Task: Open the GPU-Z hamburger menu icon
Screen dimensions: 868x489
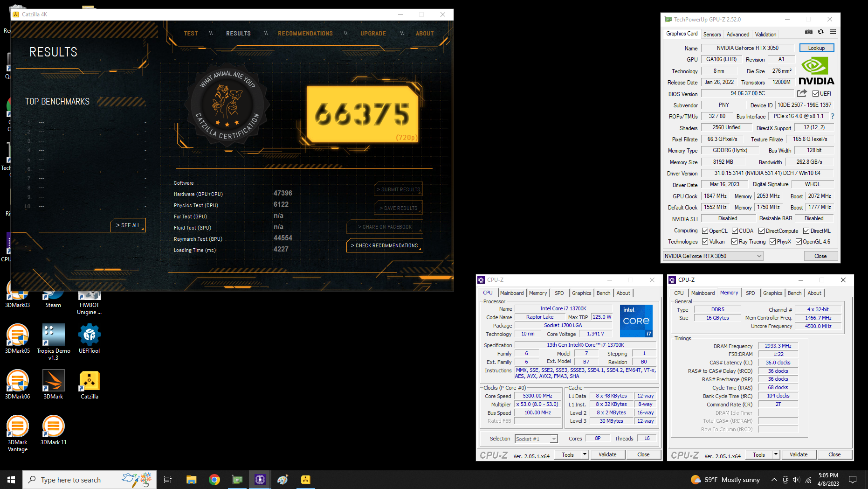Action: [x=833, y=32]
